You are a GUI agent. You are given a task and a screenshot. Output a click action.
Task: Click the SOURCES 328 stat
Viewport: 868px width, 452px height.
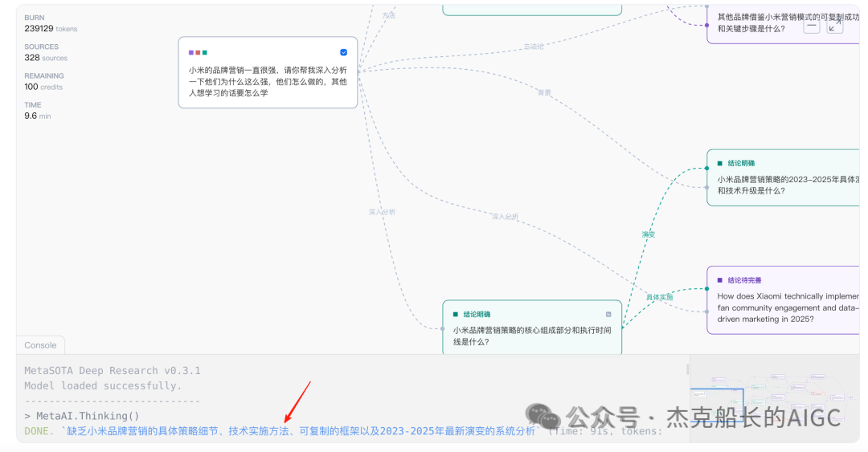46,52
